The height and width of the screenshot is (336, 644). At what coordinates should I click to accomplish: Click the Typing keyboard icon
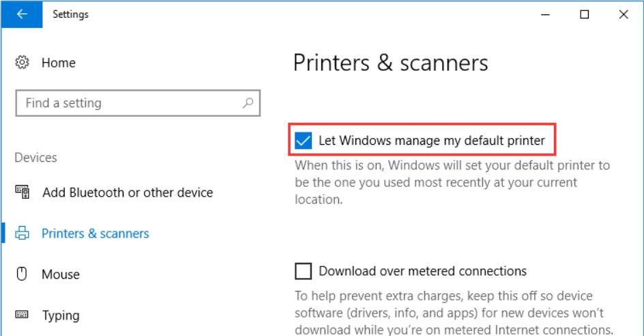[23, 316]
